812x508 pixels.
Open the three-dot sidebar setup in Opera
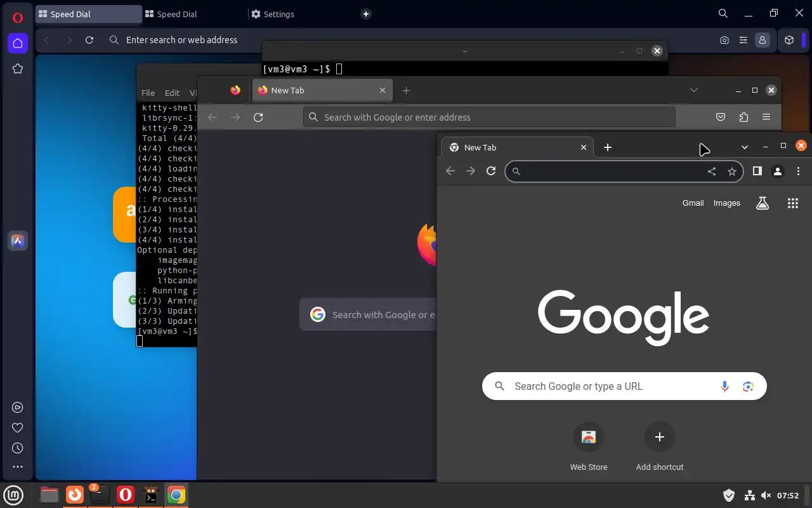(x=18, y=467)
